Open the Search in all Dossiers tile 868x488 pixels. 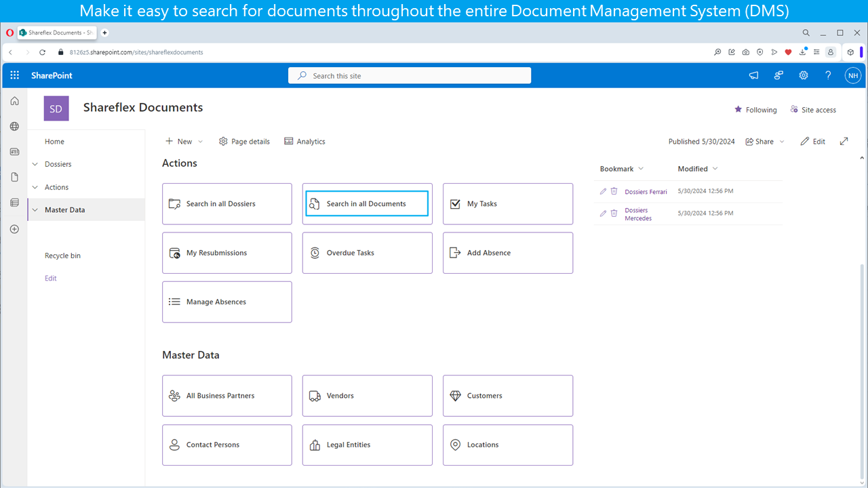[x=227, y=204]
